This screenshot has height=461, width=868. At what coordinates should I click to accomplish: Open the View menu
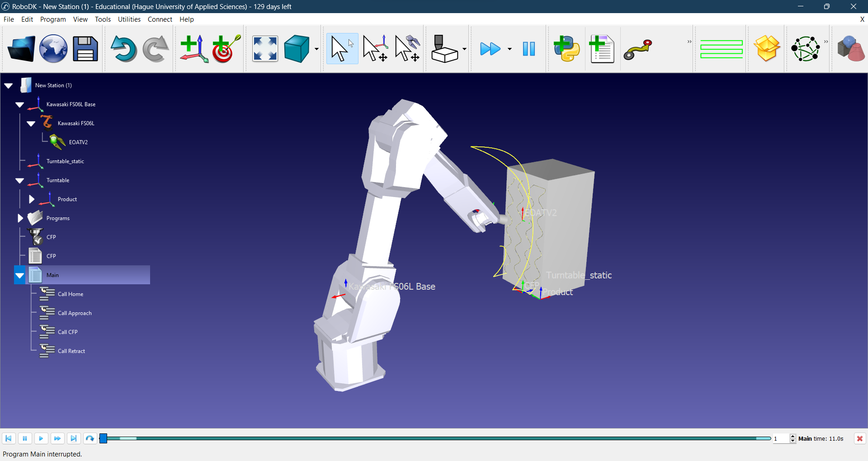[x=80, y=19]
